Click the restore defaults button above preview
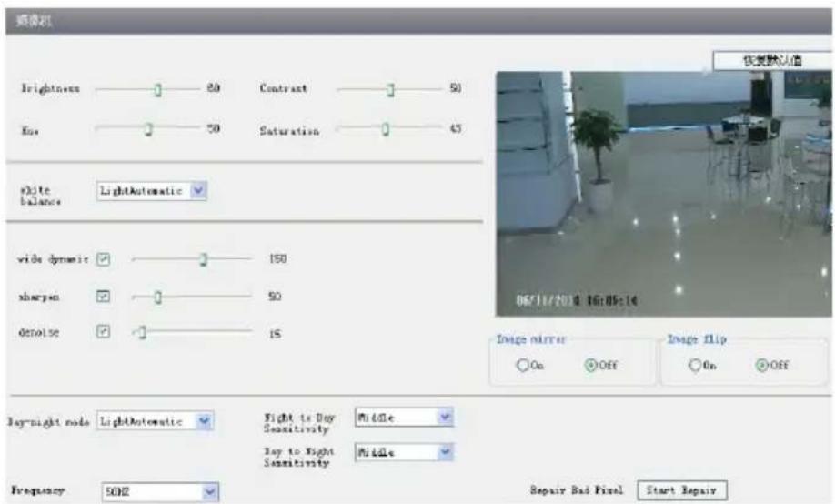 click(772, 60)
